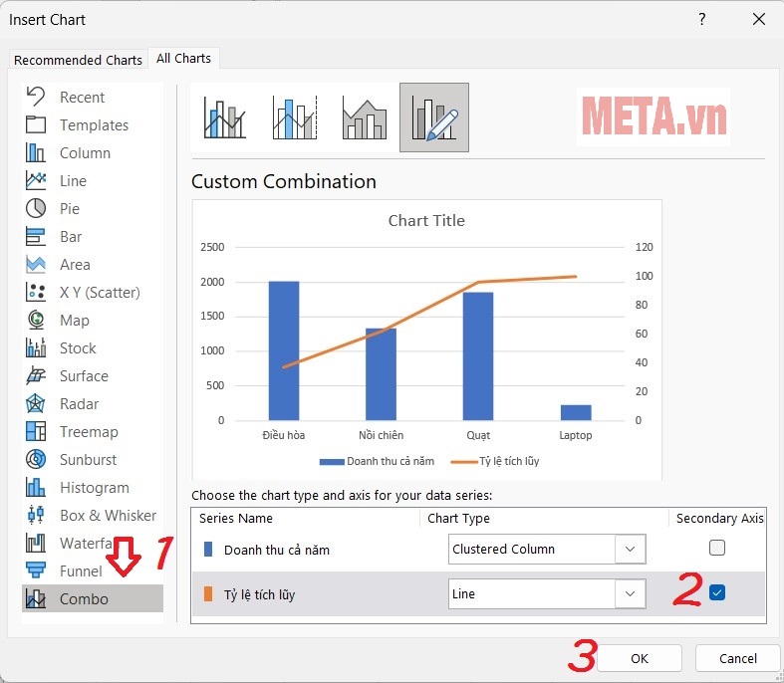Open Sunburst chart category
The height and width of the screenshot is (683, 784).
[x=88, y=460]
